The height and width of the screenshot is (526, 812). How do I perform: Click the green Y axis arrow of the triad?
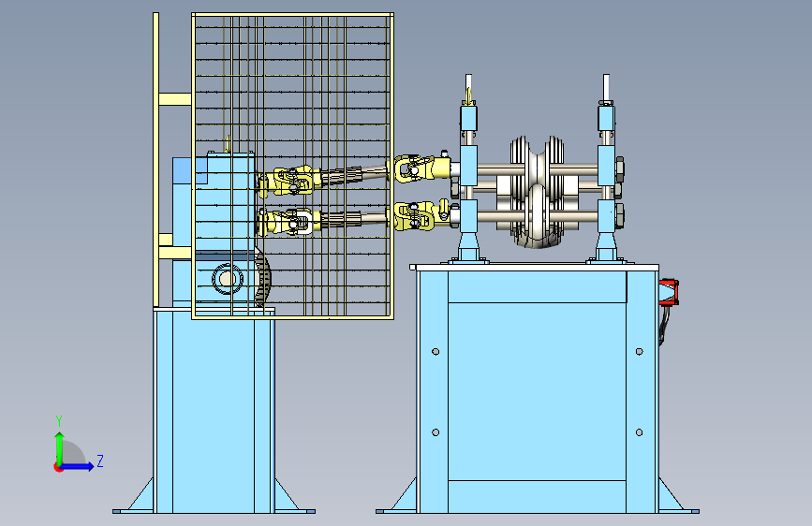pos(59,447)
